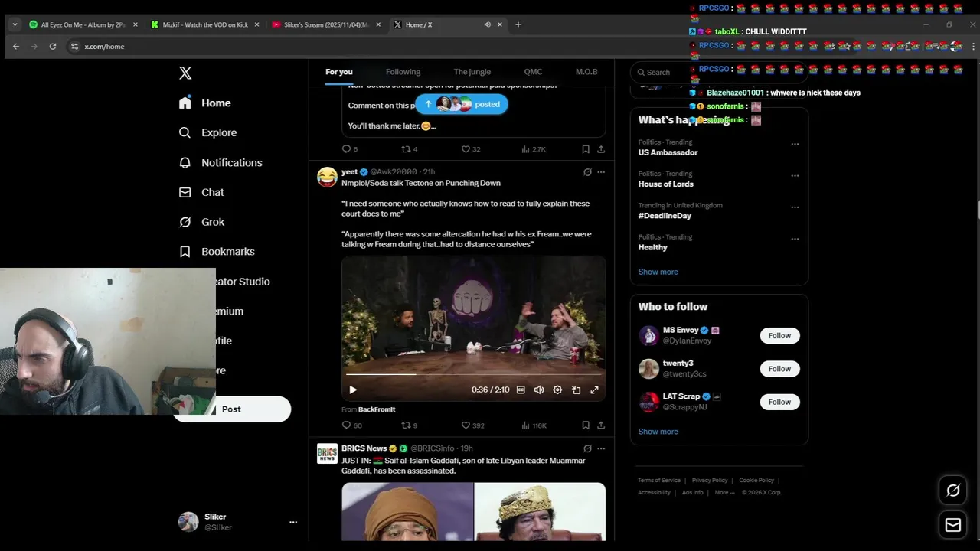
Task: Click the Post button
Action: click(x=232, y=409)
